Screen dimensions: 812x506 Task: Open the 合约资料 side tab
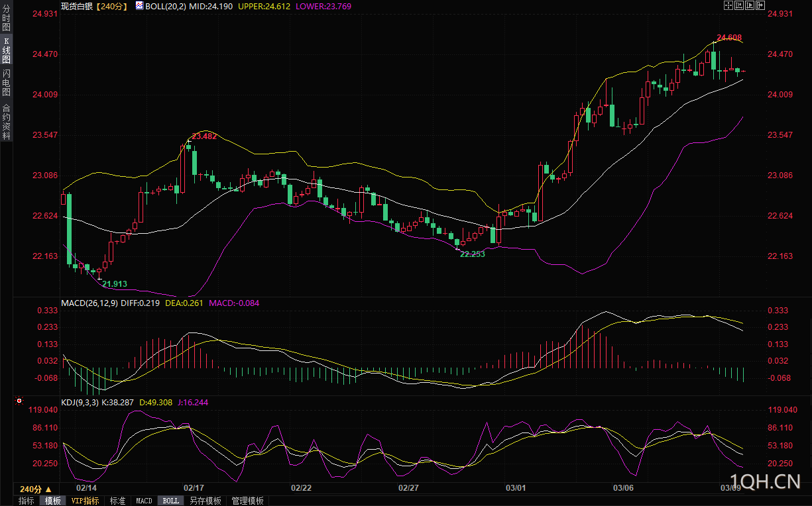7,121
